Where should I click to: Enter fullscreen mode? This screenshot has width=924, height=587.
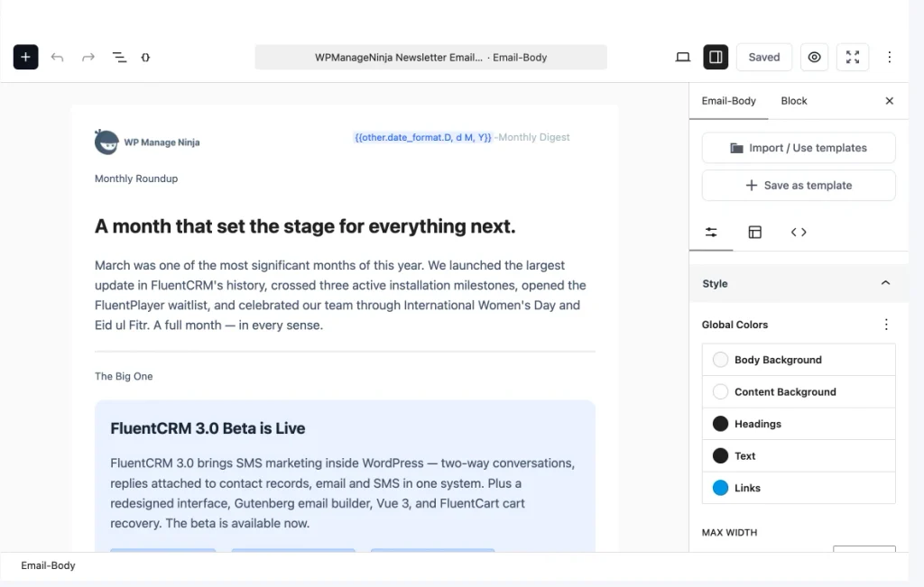pos(852,57)
